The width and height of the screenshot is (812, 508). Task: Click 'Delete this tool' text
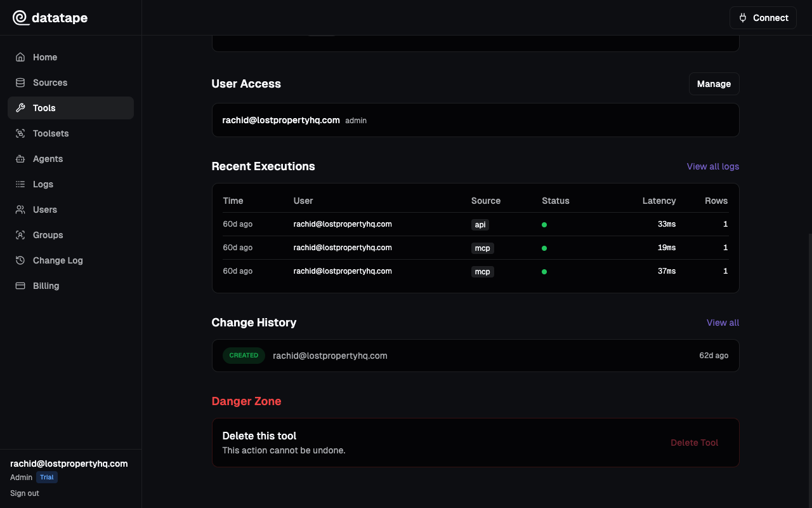tap(259, 436)
